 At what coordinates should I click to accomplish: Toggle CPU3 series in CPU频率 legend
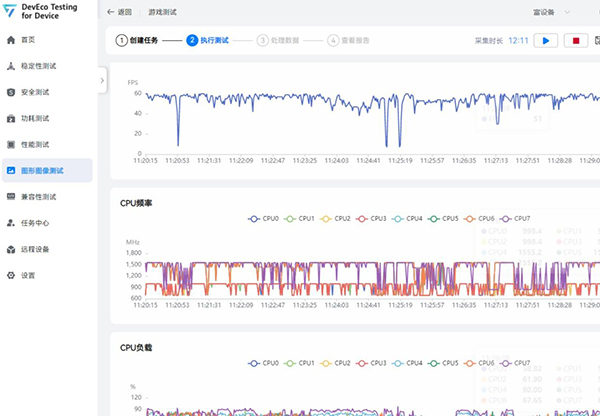coord(371,218)
